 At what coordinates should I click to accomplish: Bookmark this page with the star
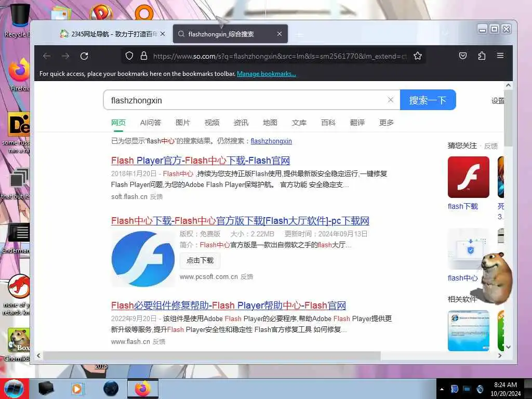pos(418,56)
